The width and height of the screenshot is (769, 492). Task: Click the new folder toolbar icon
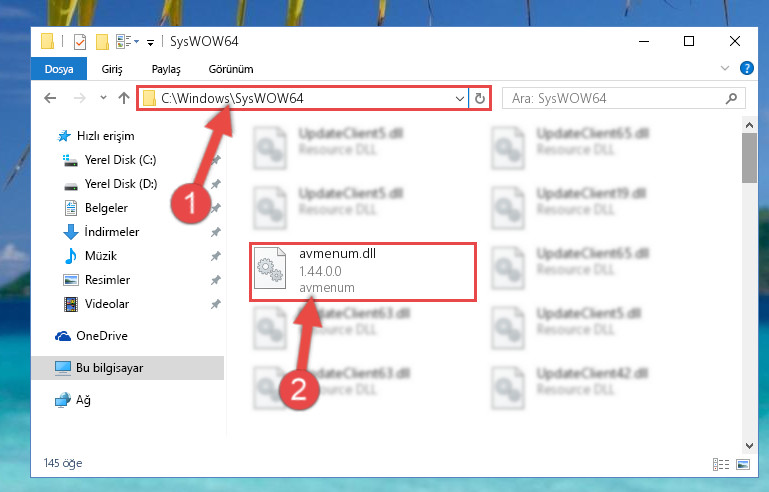[102, 42]
